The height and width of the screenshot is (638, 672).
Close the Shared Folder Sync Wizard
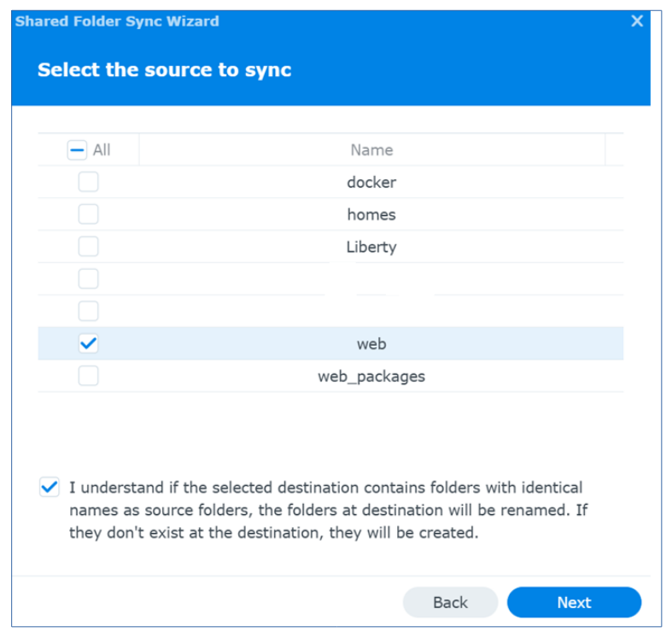point(637,21)
